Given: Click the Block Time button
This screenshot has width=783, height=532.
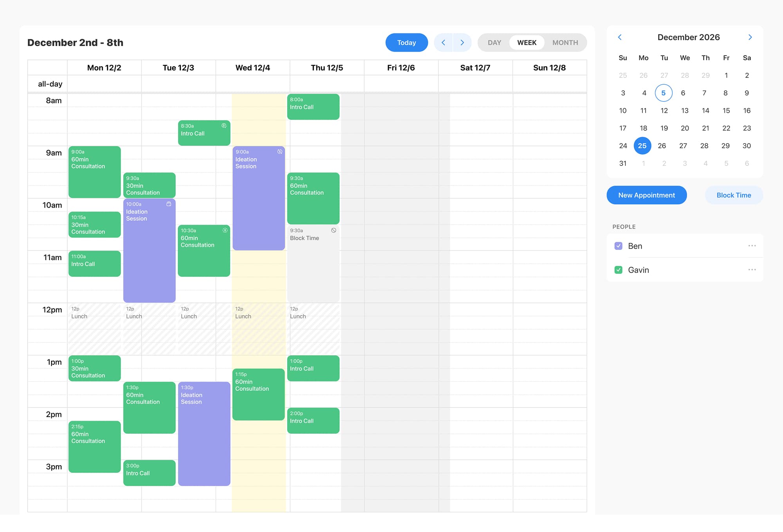Looking at the screenshot, I should click(734, 195).
